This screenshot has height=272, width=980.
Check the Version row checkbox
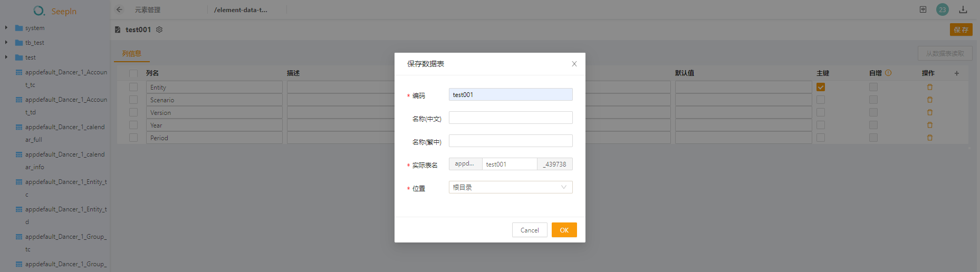click(x=133, y=112)
